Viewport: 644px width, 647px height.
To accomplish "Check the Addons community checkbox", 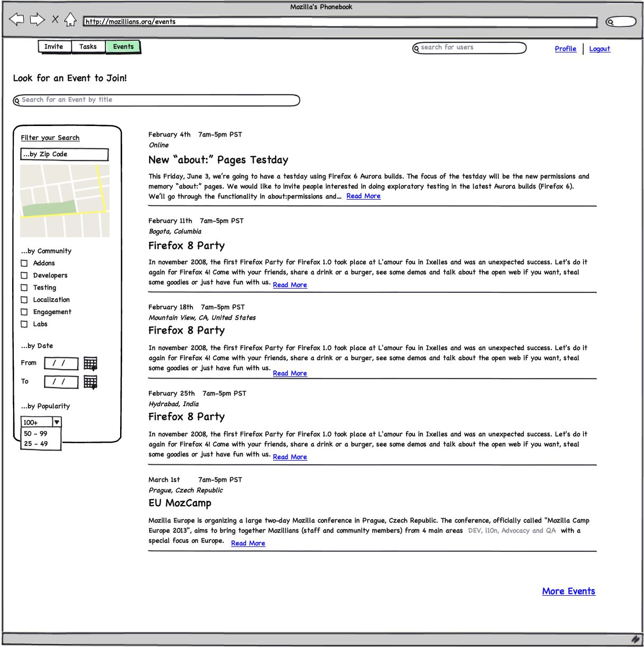I will (x=24, y=263).
